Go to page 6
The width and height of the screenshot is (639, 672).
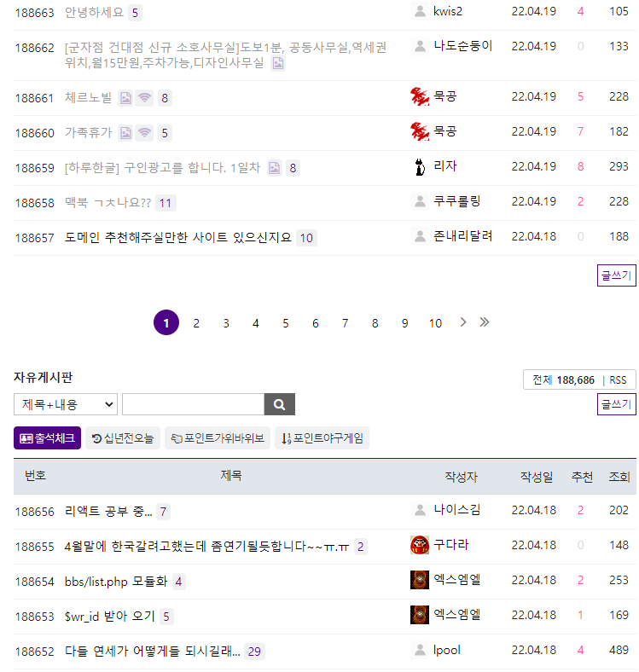pos(315,323)
